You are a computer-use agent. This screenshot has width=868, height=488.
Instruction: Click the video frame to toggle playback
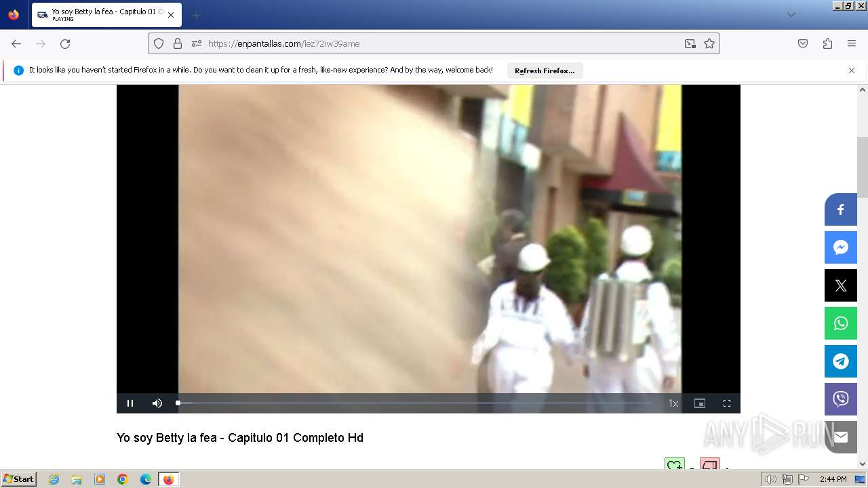(x=429, y=239)
